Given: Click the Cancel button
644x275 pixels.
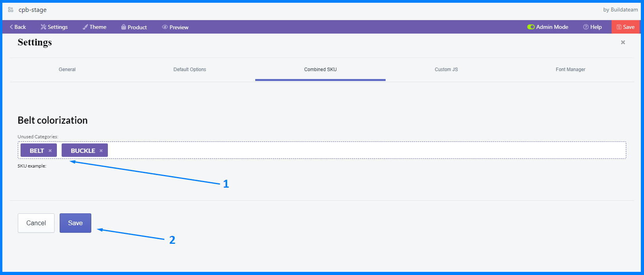Looking at the screenshot, I should click(x=36, y=223).
